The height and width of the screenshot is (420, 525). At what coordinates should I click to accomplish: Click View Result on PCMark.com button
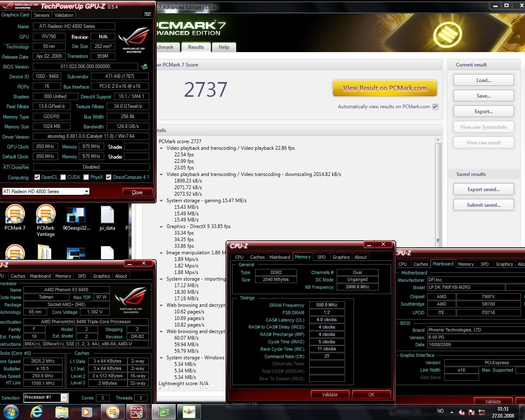point(385,88)
